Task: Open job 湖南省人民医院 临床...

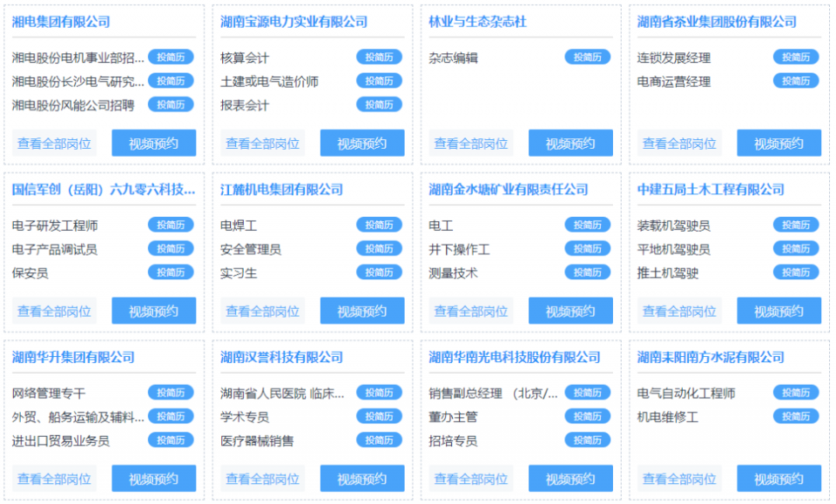Action: [x=282, y=393]
